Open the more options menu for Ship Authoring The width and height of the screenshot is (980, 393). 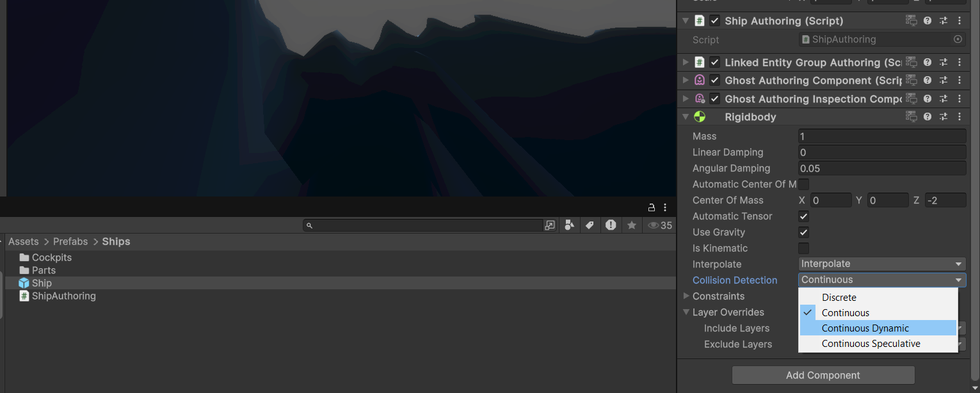959,20
